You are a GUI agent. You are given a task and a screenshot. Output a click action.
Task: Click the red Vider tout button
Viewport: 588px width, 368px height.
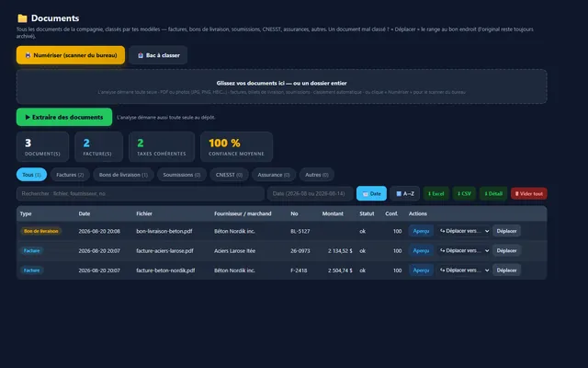point(529,194)
